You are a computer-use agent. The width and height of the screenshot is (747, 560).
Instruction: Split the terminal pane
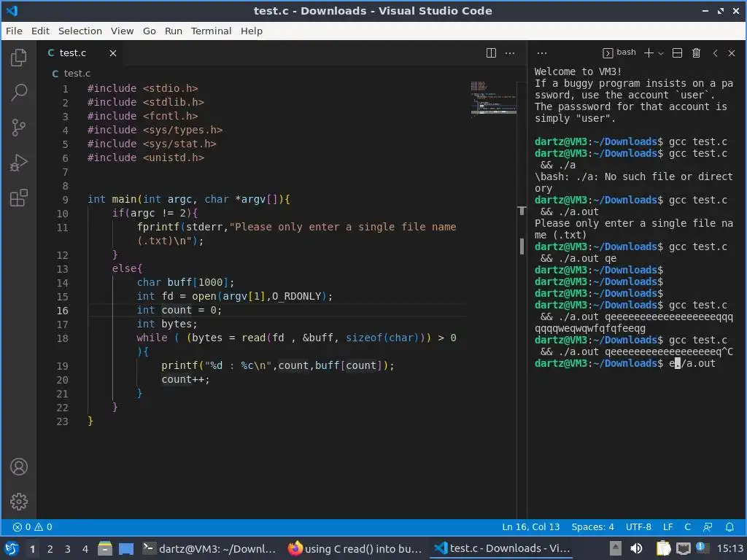click(677, 52)
